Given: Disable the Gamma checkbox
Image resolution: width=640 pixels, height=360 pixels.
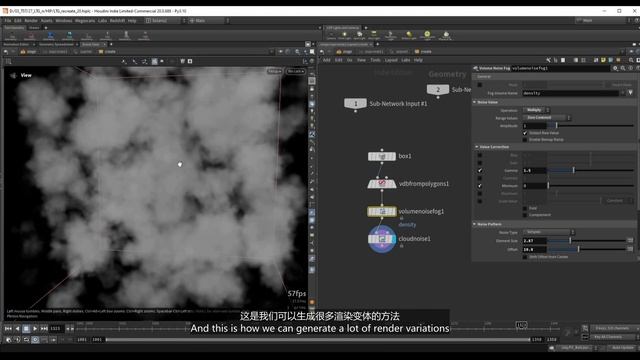Looking at the screenshot, I should 480,171.
